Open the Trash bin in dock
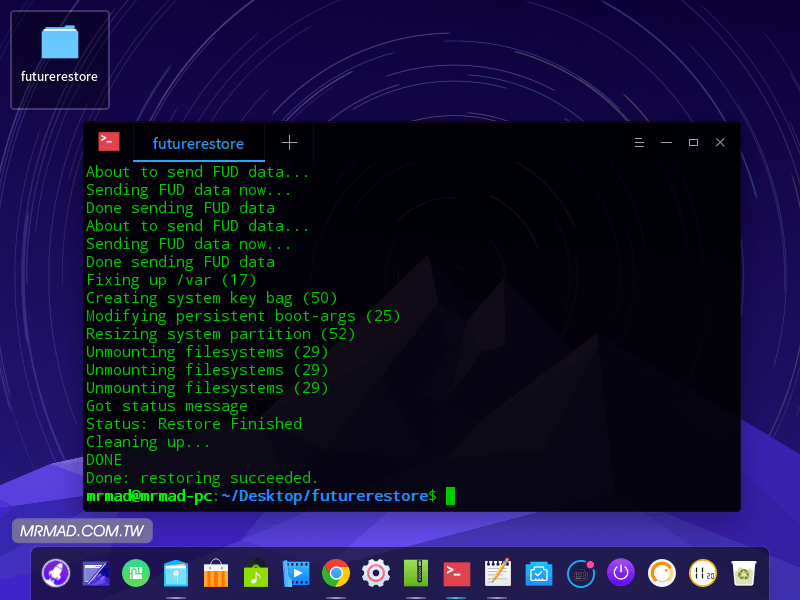Viewport: 800px width, 600px height. pos(742,573)
